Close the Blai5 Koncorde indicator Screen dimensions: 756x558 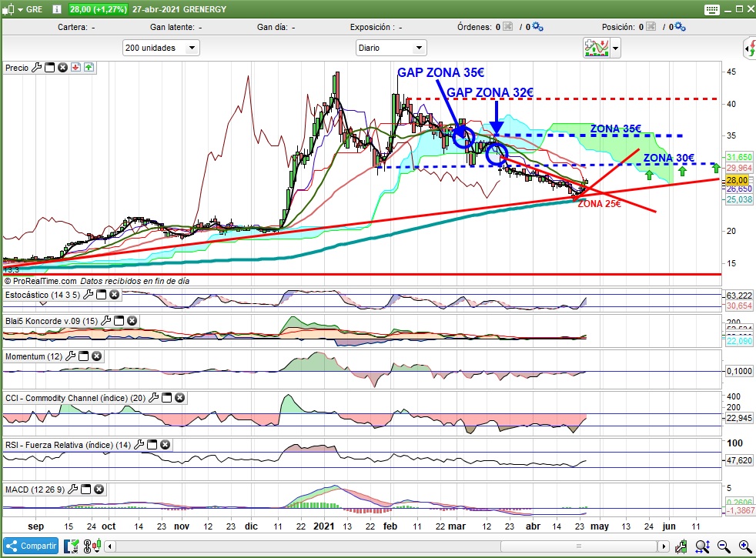[x=132, y=320]
